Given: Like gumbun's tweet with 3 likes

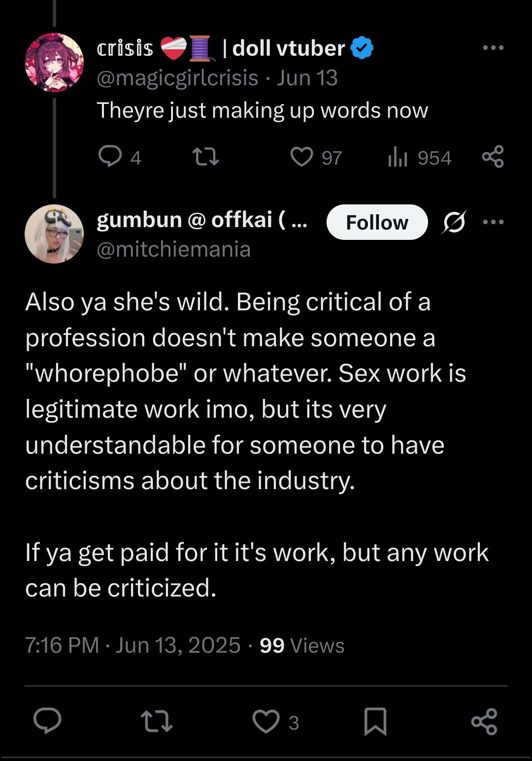Looking at the screenshot, I should click(x=266, y=722).
